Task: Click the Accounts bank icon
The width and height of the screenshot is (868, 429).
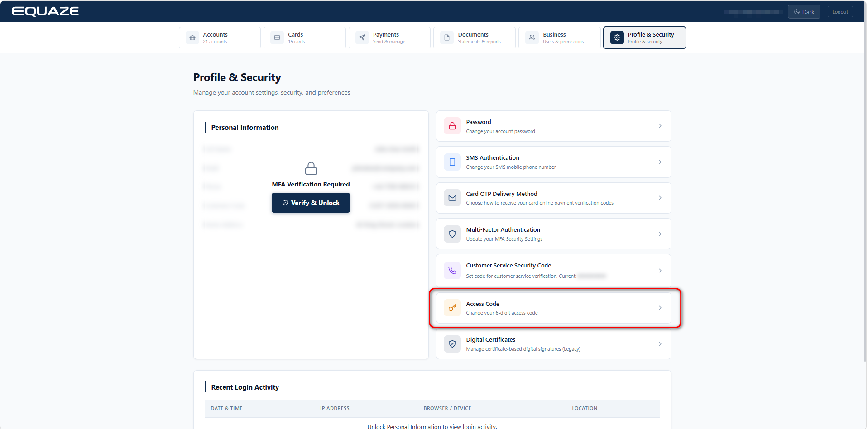Action: click(x=192, y=38)
